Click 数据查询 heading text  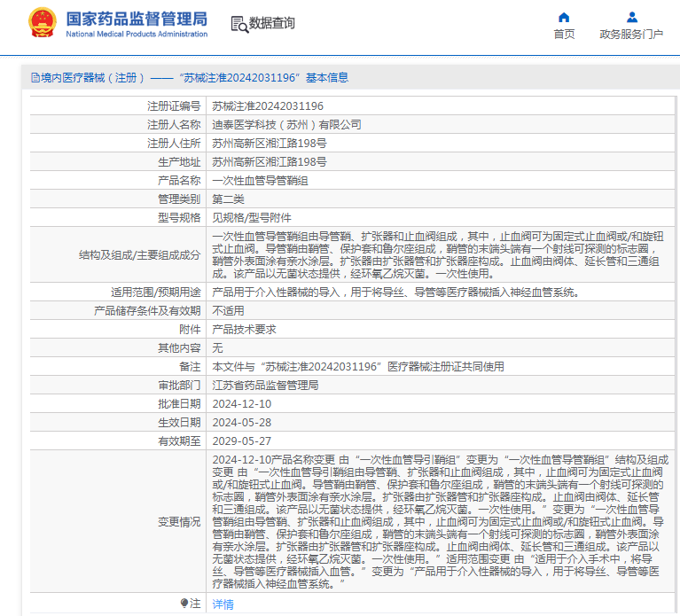point(272,23)
